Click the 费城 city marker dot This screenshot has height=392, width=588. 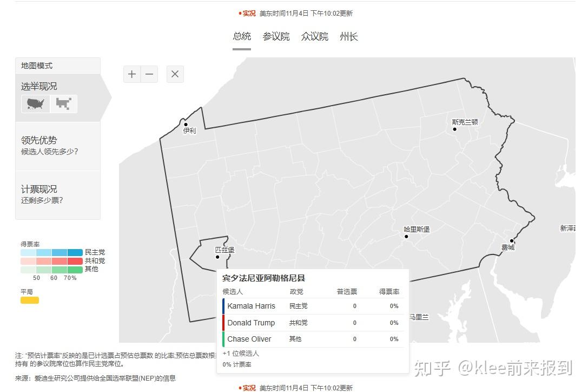click(512, 240)
